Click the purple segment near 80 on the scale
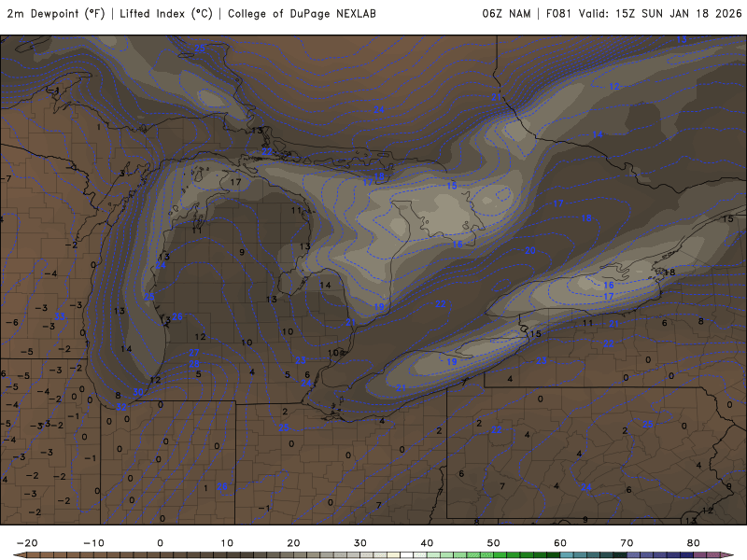The height and width of the screenshot is (560, 747). [699, 555]
